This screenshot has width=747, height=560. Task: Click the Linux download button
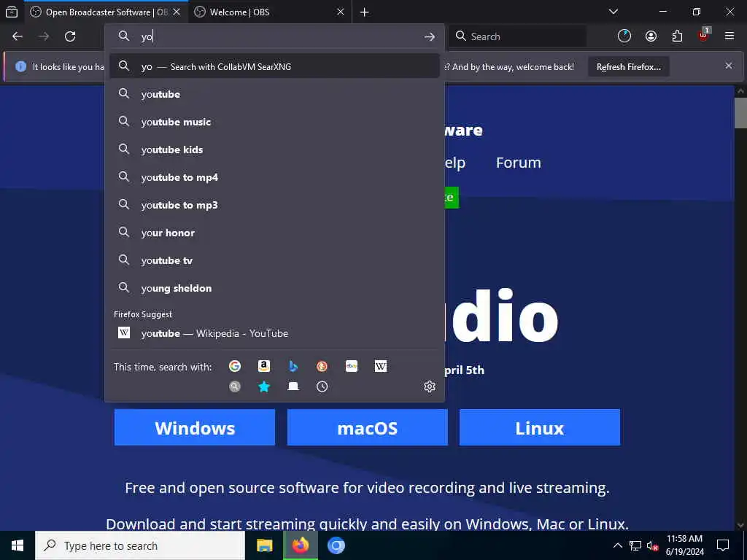(540, 427)
